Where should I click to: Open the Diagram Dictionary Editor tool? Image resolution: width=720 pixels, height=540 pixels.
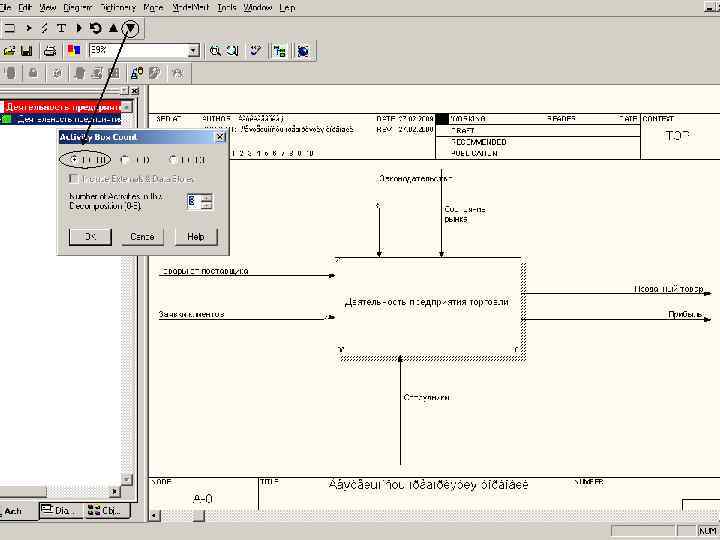[x=79, y=28]
